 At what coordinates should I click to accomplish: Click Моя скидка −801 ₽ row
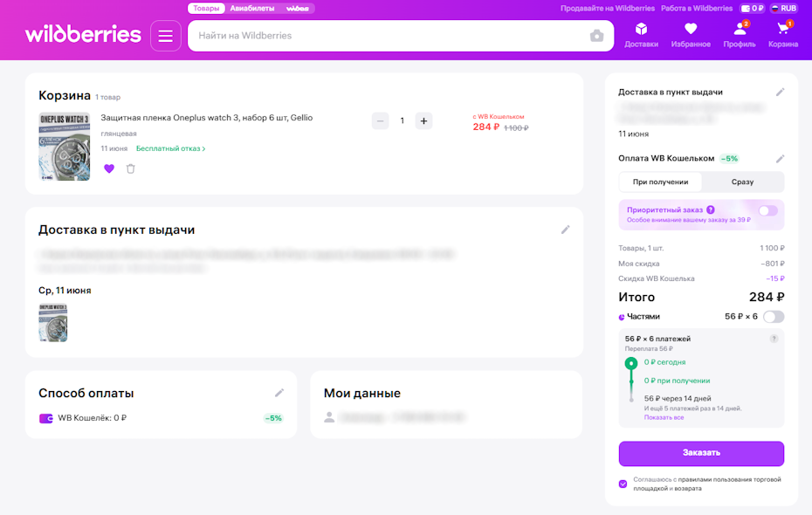(701, 264)
